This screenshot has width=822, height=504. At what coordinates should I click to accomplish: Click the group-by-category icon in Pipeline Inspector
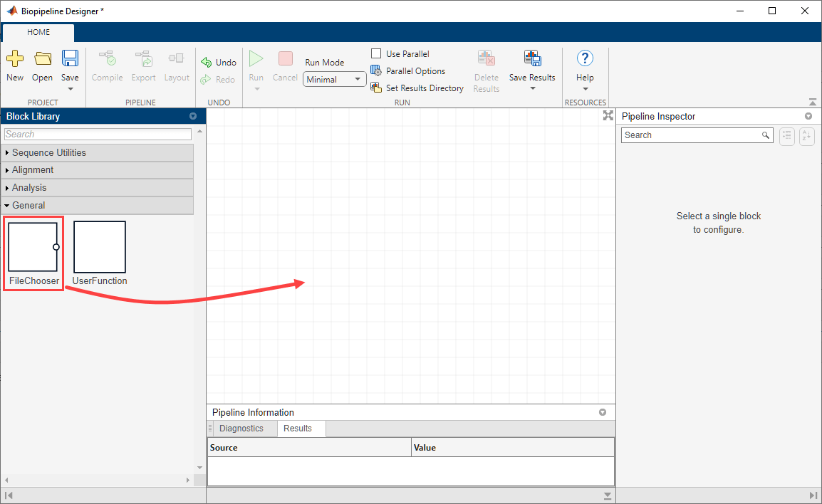pyautogui.click(x=787, y=136)
